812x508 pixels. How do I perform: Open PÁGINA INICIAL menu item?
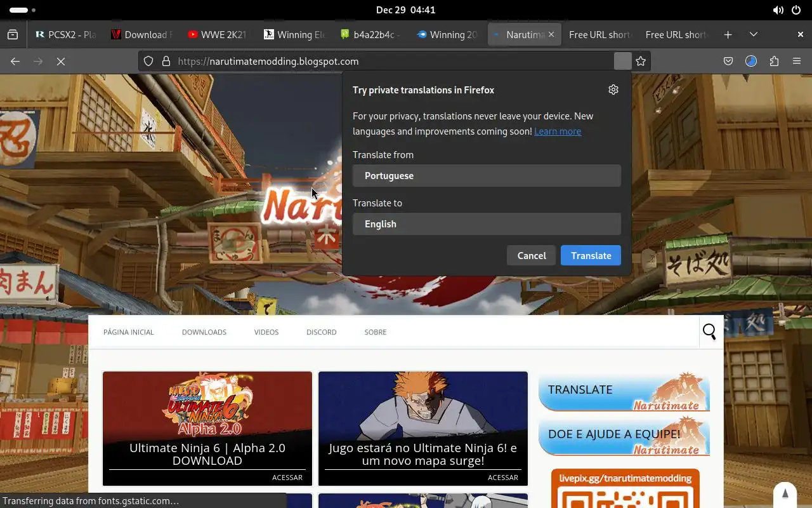[x=129, y=332]
